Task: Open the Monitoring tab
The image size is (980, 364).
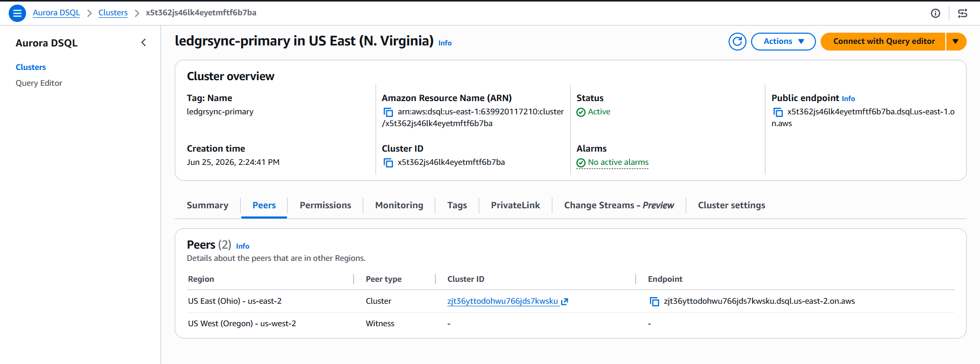Action: pos(399,205)
